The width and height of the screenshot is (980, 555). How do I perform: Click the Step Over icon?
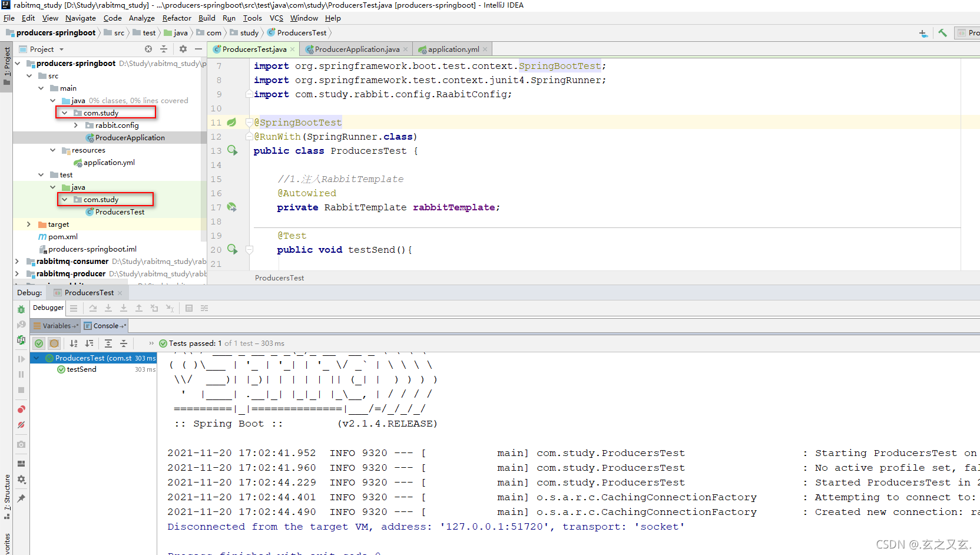pos(93,308)
